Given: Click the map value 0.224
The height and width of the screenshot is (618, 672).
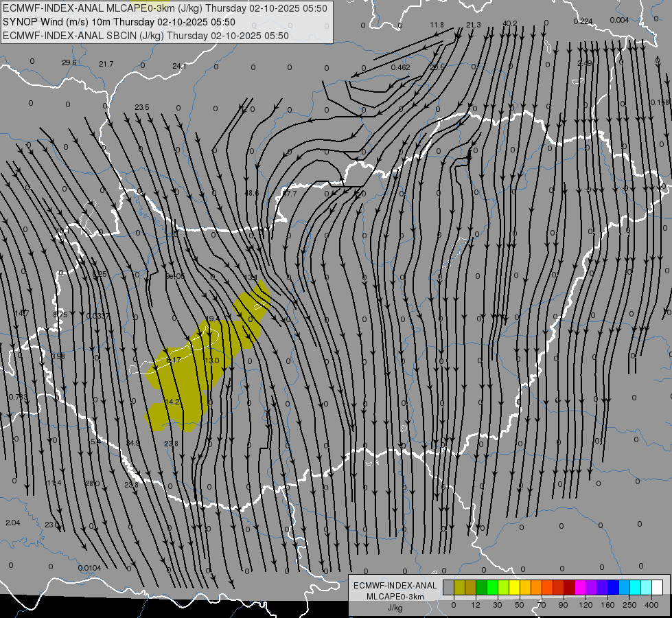Looking at the screenshot, I should coord(583,21).
